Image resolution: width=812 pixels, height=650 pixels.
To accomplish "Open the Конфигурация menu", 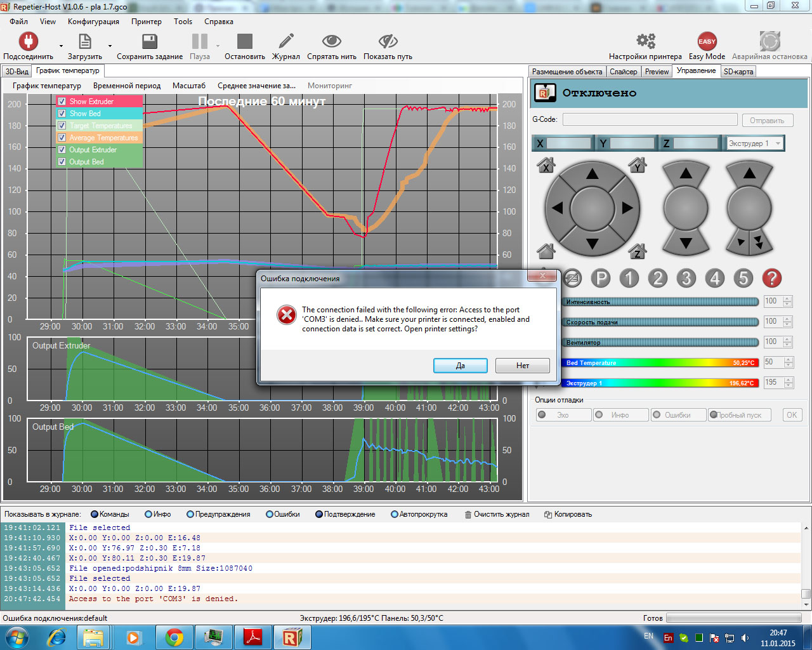I will click(93, 22).
